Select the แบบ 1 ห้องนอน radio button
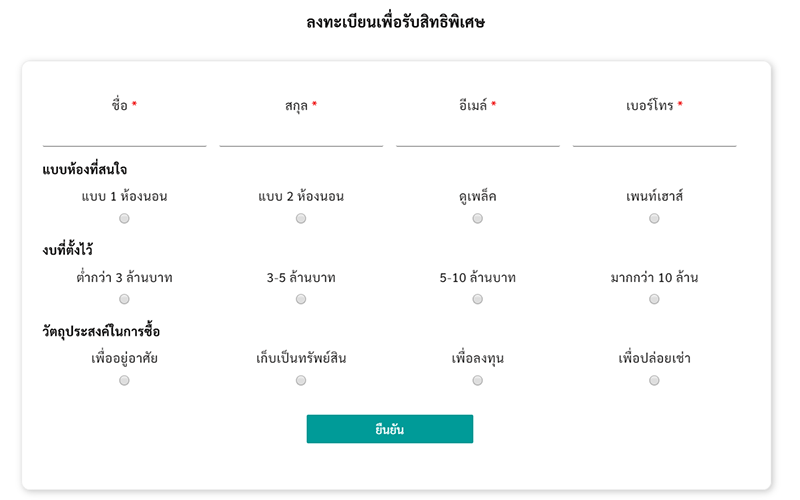 124,218
